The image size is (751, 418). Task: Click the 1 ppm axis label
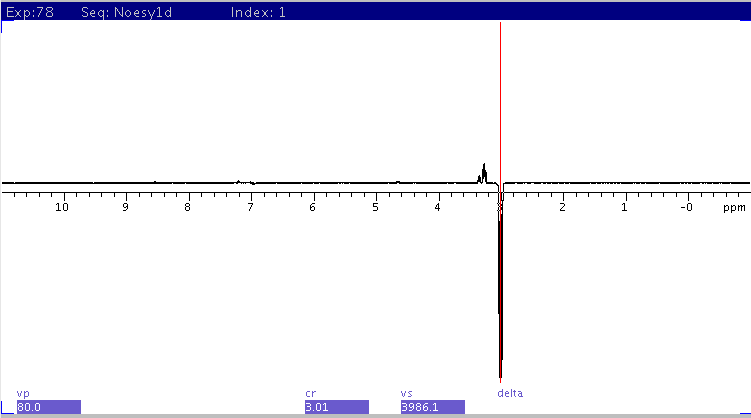(625, 207)
